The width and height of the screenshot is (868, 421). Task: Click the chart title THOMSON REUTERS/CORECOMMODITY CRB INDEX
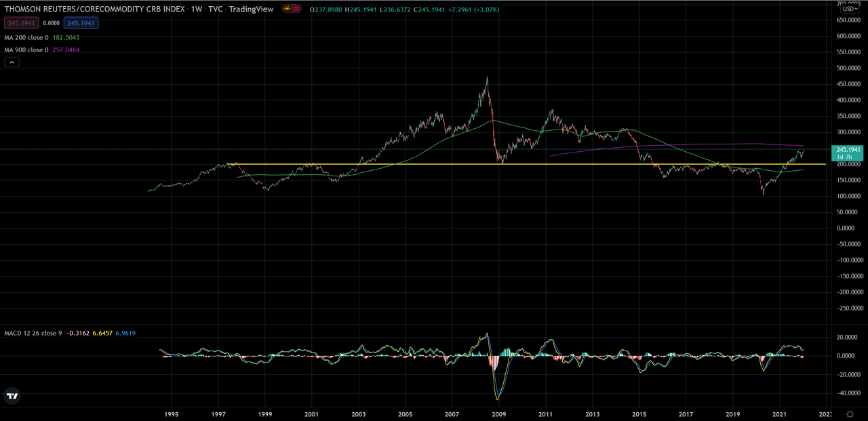click(93, 10)
